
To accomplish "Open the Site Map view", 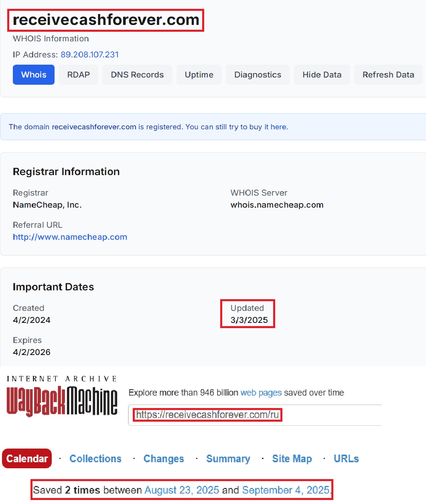I will point(292,459).
